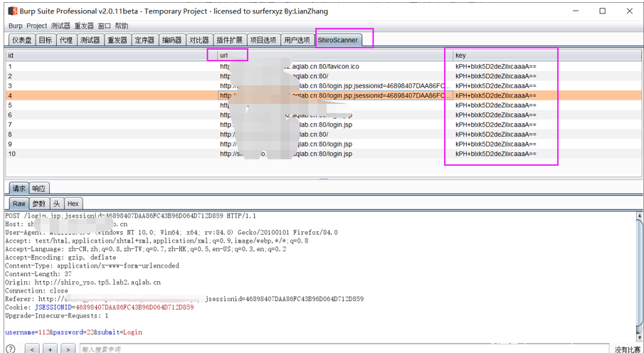Select row 7 in the scan table
644x353 pixels.
pyautogui.click(x=213, y=125)
